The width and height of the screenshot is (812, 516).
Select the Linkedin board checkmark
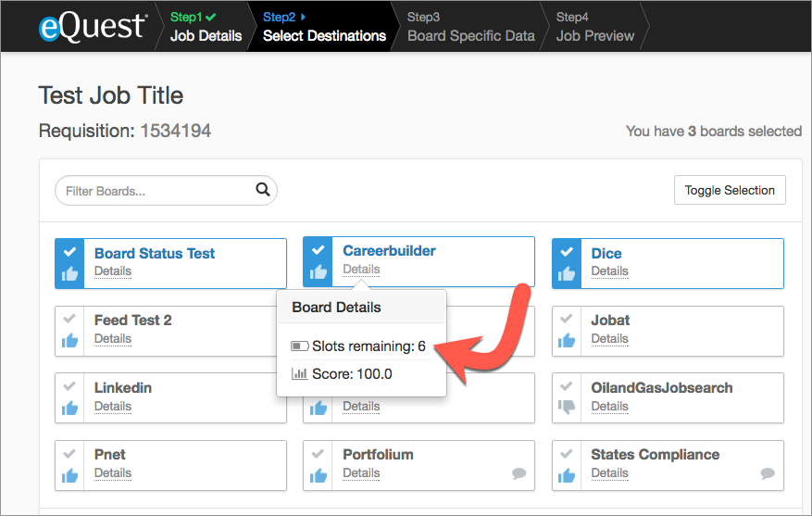click(69, 386)
